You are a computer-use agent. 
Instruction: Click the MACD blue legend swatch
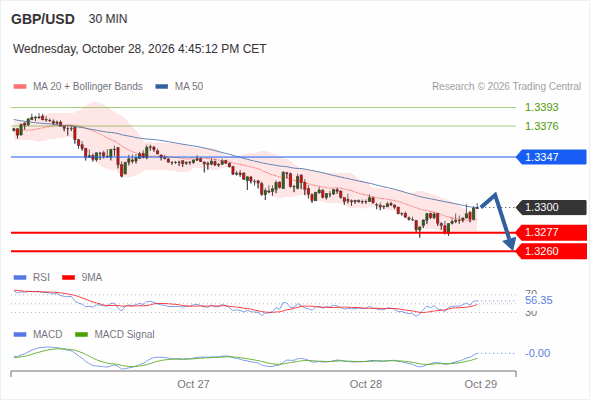(20, 335)
